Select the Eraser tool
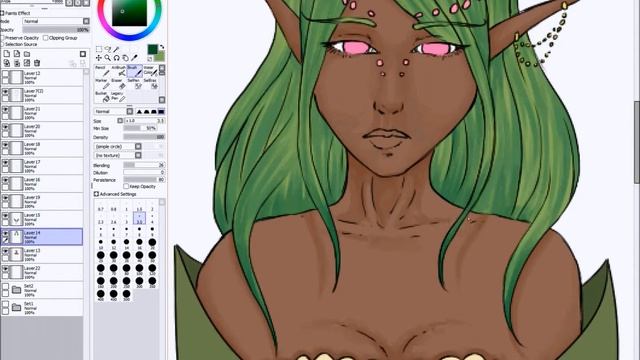Image resolution: width=640 pixels, height=360 pixels. [118, 84]
